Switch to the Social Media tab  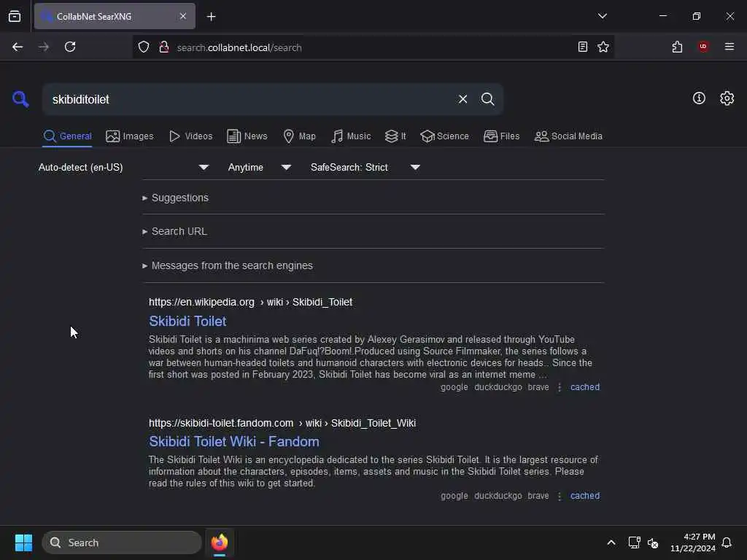tap(568, 136)
